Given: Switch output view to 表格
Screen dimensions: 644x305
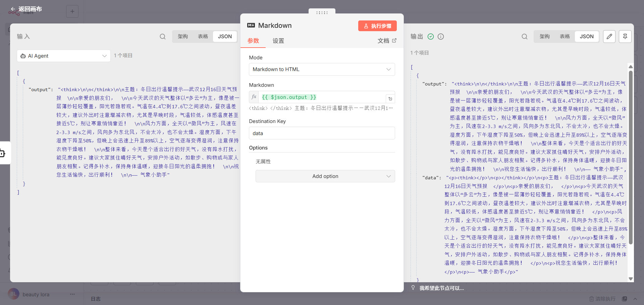Looking at the screenshot, I should pyautogui.click(x=565, y=37).
